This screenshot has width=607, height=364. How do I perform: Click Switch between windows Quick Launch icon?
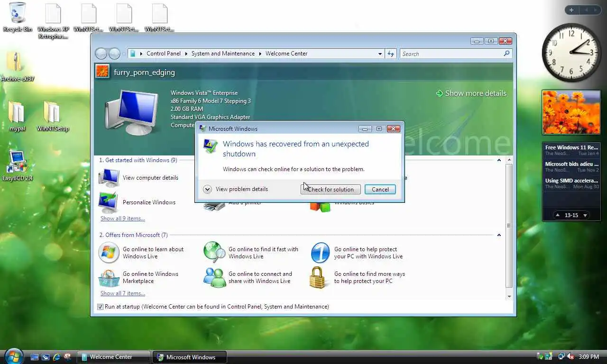click(46, 357)
